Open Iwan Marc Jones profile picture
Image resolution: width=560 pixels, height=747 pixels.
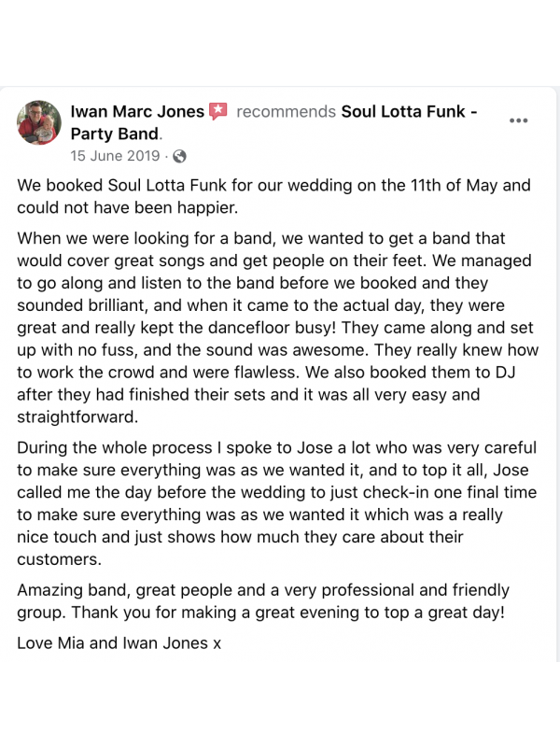click(x=39, y=123)
